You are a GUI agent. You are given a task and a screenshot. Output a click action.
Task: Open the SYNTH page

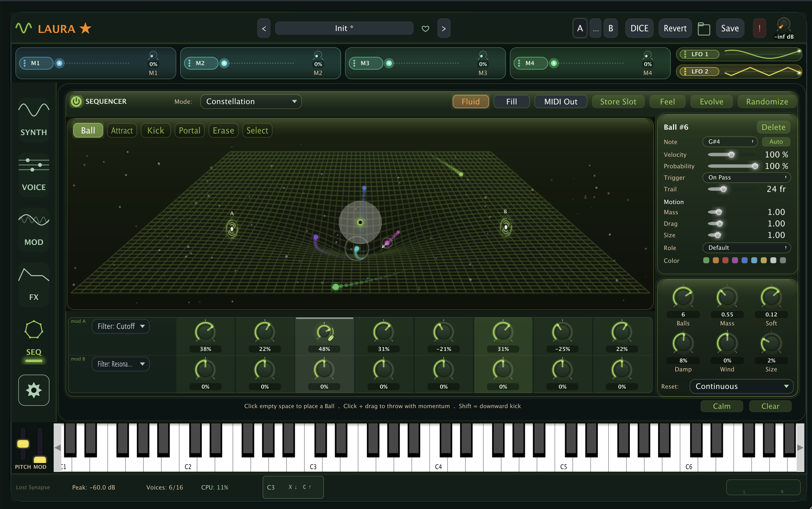point(34,119)
